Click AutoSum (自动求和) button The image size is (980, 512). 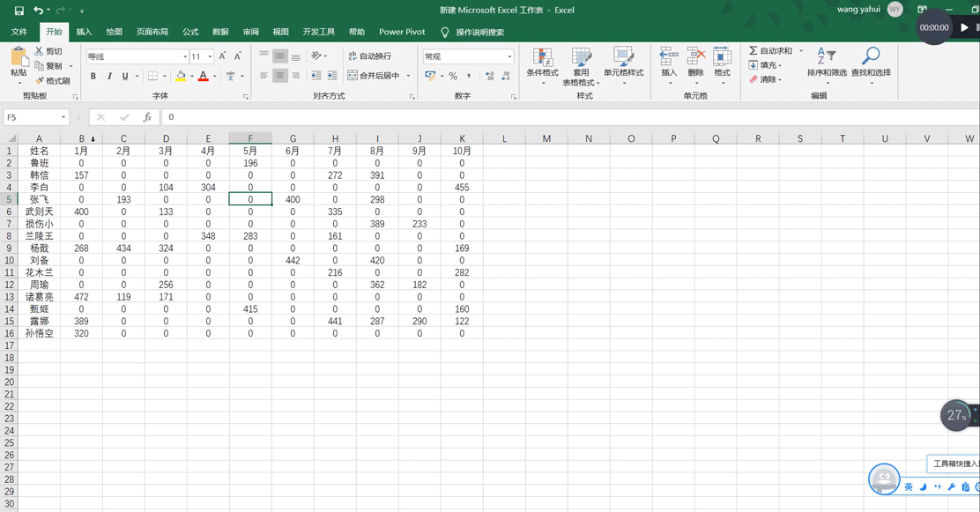770,51
